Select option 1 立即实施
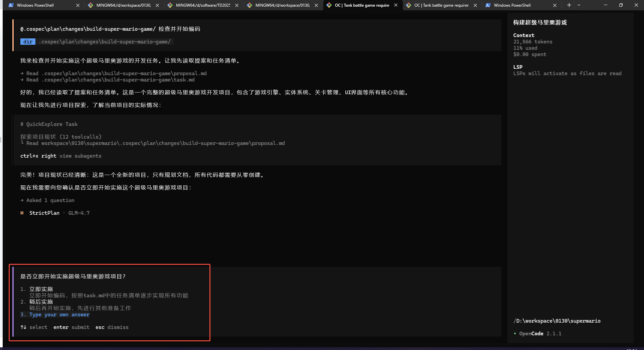 pyautogui.click(x=41, y=289)
